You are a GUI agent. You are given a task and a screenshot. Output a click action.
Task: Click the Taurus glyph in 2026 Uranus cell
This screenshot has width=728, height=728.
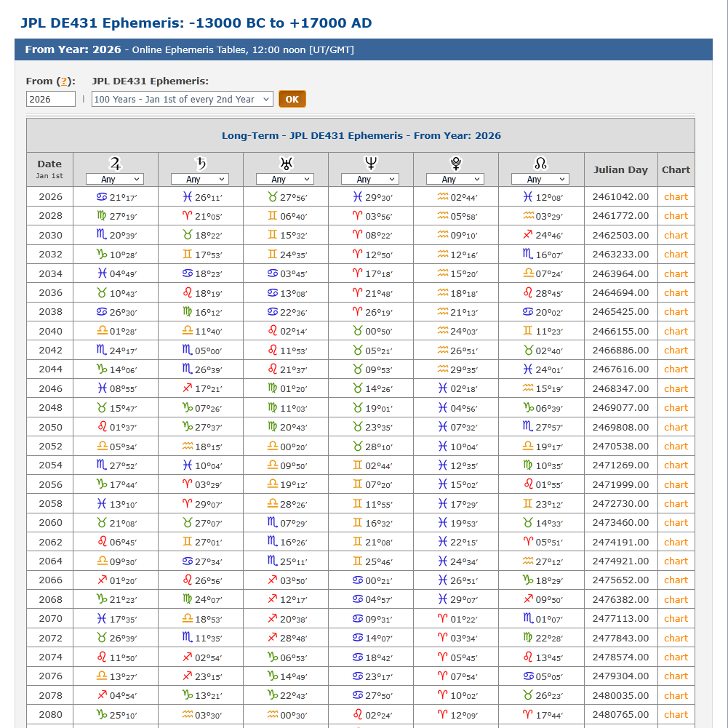point(273,197)
